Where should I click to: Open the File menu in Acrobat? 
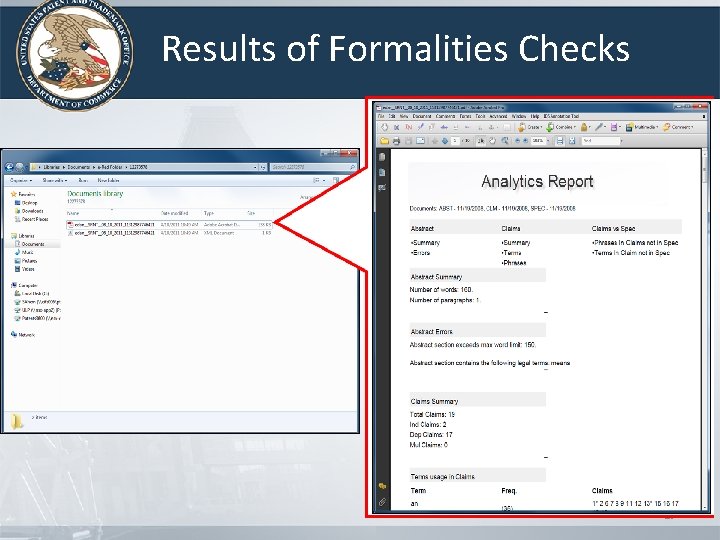381,117
